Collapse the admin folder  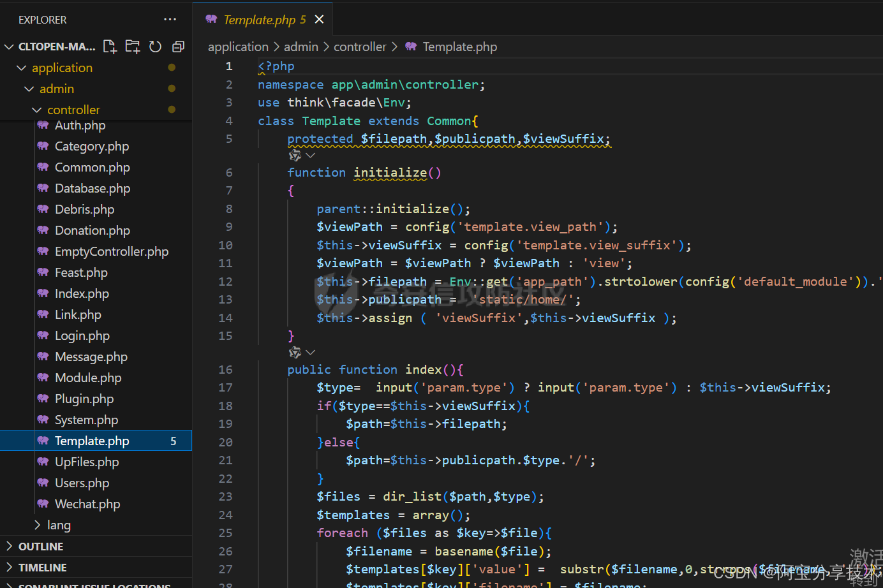pos(29,89)
